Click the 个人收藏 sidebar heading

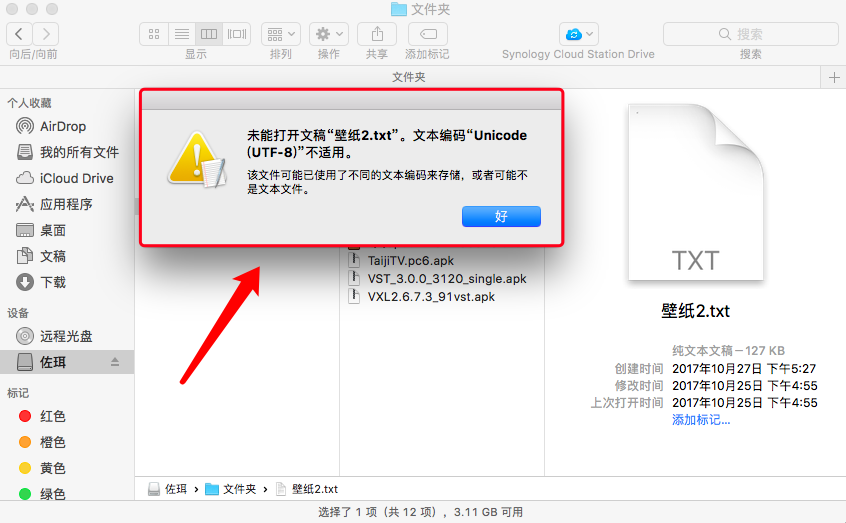point(29,103)
